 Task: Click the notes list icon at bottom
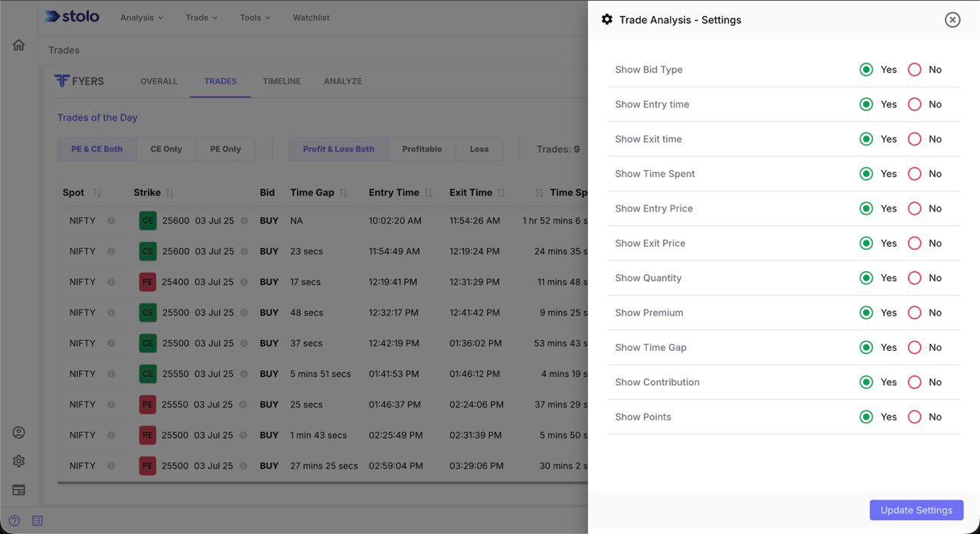(x=38, y=520)
